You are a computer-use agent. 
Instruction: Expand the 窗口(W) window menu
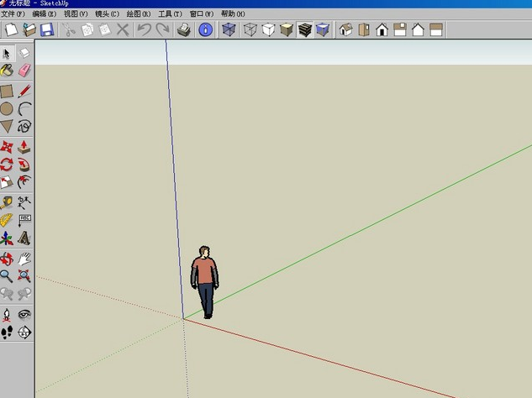[x=201, y=14]
